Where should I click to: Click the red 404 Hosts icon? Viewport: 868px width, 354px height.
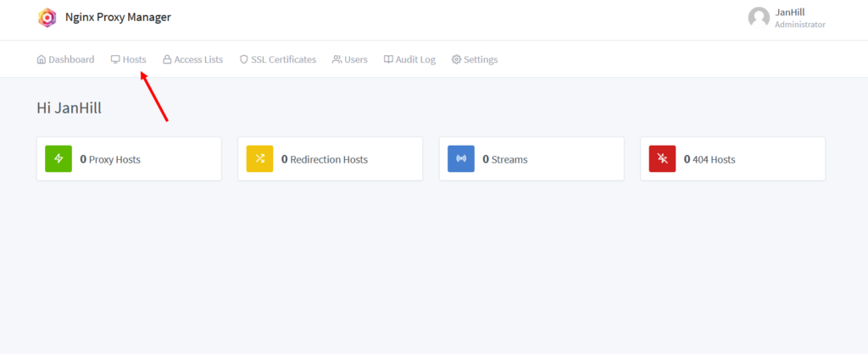pos(662,158)
